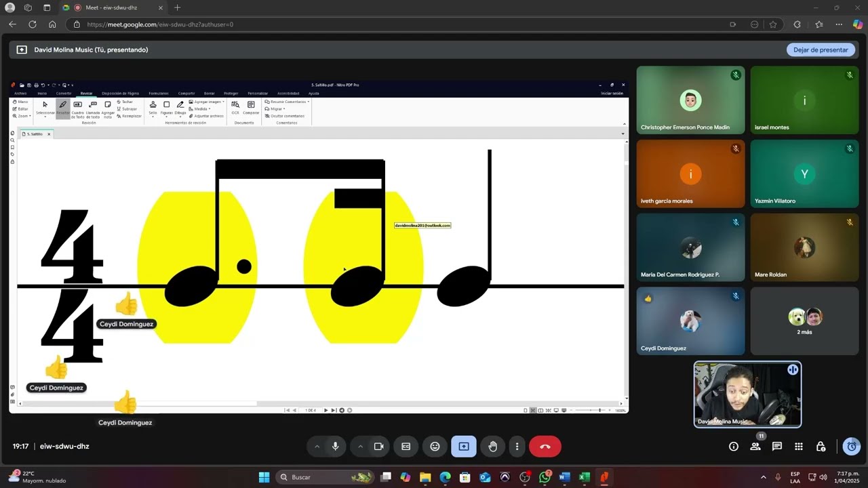Expand video settings arrow beside camera
Viewport: 868px width, 488px height.
(360, 447)
